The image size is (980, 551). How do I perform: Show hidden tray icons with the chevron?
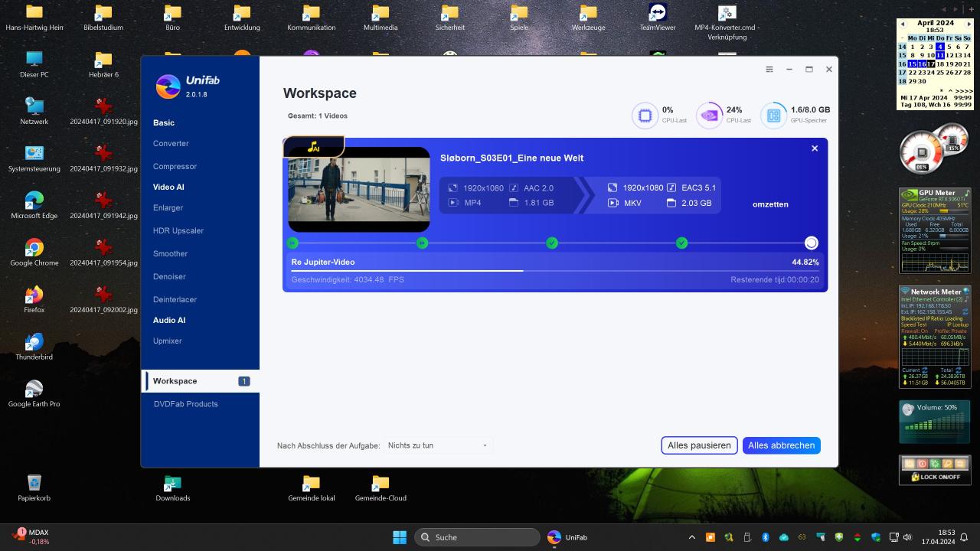(692, 537)
